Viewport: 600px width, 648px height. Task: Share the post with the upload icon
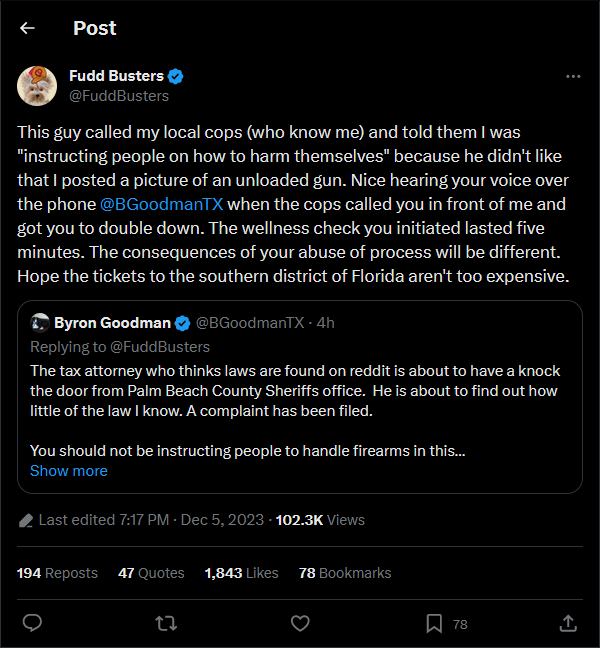tap(568, 623)
